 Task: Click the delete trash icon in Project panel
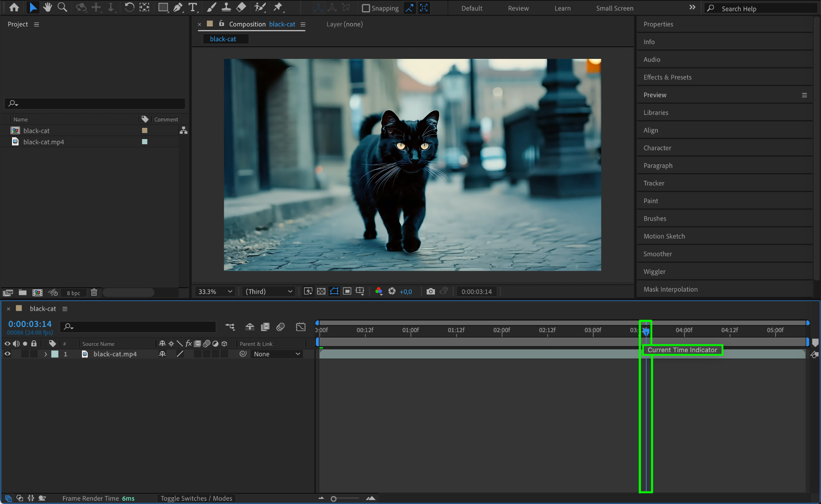click(94, 292)
